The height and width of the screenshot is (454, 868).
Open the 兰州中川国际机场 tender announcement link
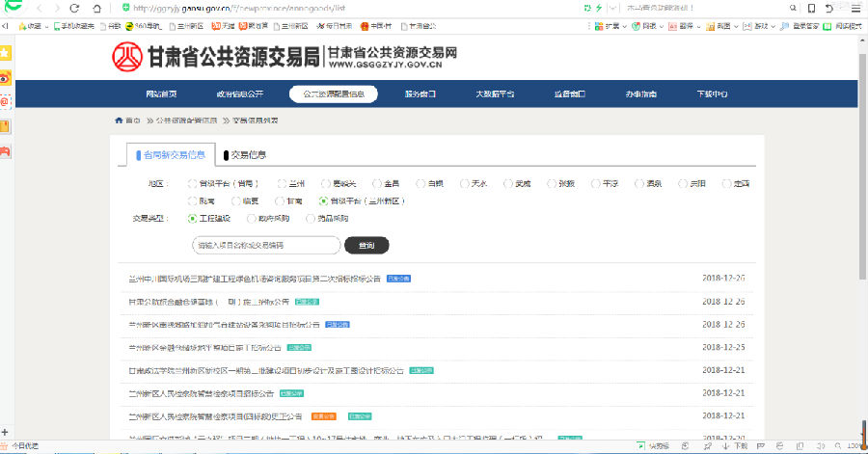[x=255, y=279]
